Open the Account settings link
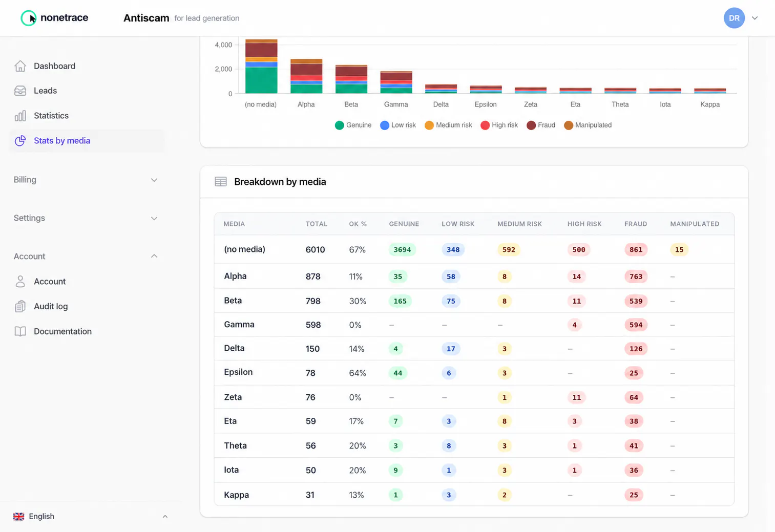The height and width of the screenshot is (532, 775). click(50, 281)
